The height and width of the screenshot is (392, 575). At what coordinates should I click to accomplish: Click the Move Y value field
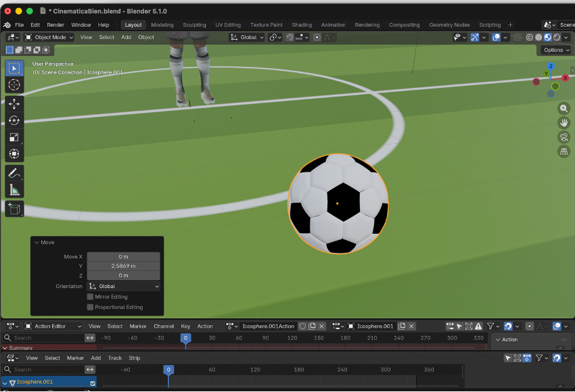pos(123,266)
